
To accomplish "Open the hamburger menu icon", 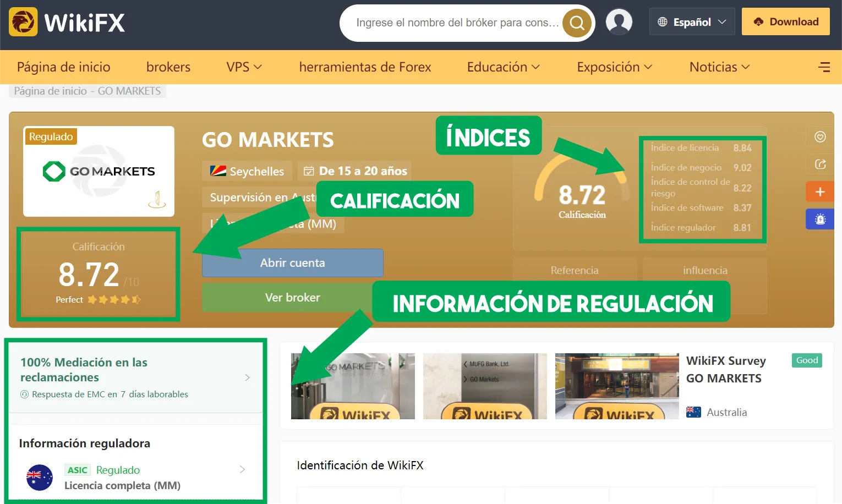I will pos(824,67).
